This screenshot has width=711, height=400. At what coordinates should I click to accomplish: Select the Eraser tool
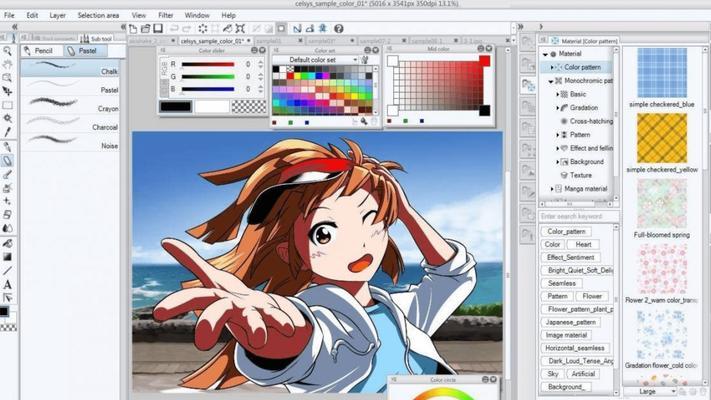[7, 215]
